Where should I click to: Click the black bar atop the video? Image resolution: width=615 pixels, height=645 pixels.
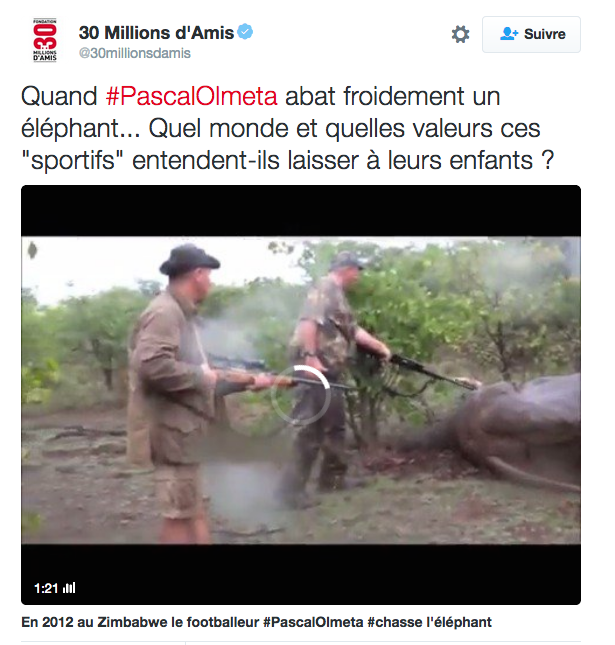[x=301, y=211]
